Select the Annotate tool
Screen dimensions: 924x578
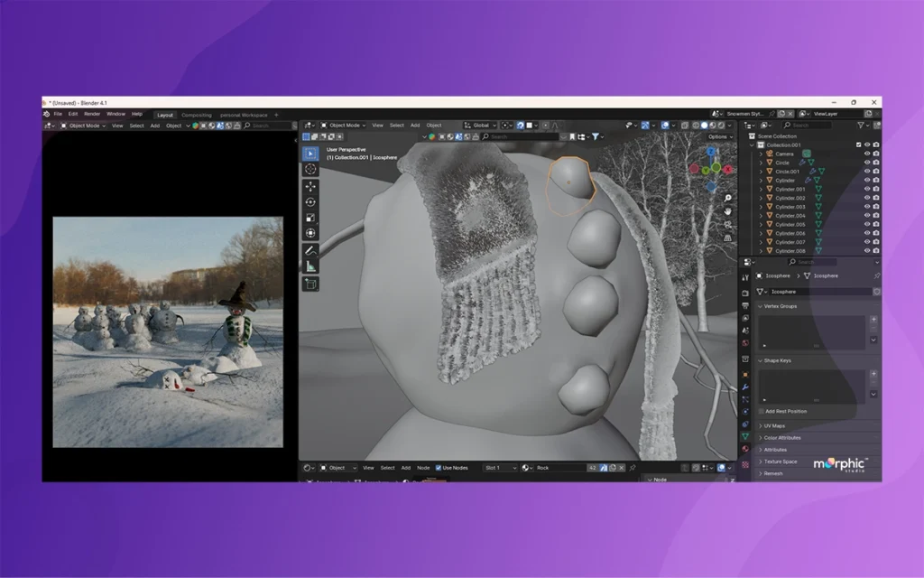coord(310,251)
